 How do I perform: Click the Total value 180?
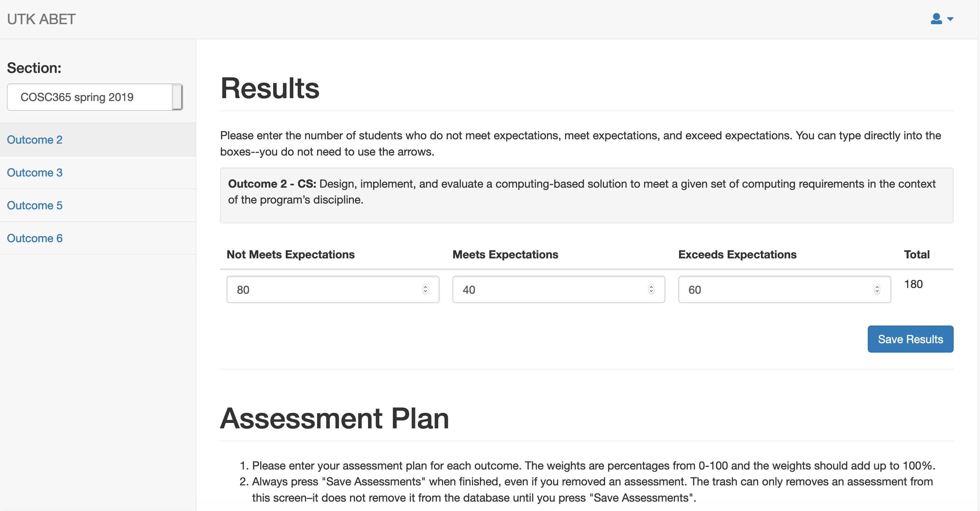(913, 284)
